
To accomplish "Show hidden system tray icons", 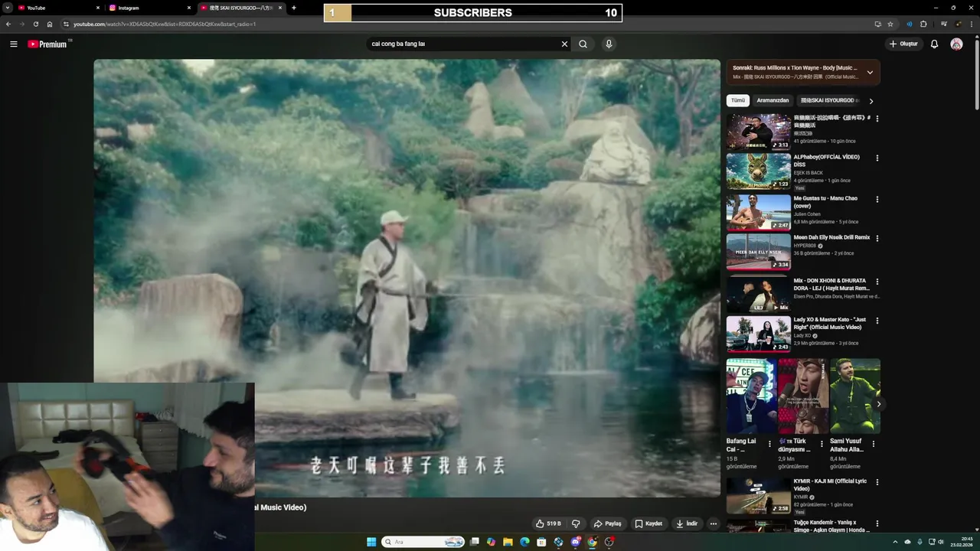I will tap(895, 542).
